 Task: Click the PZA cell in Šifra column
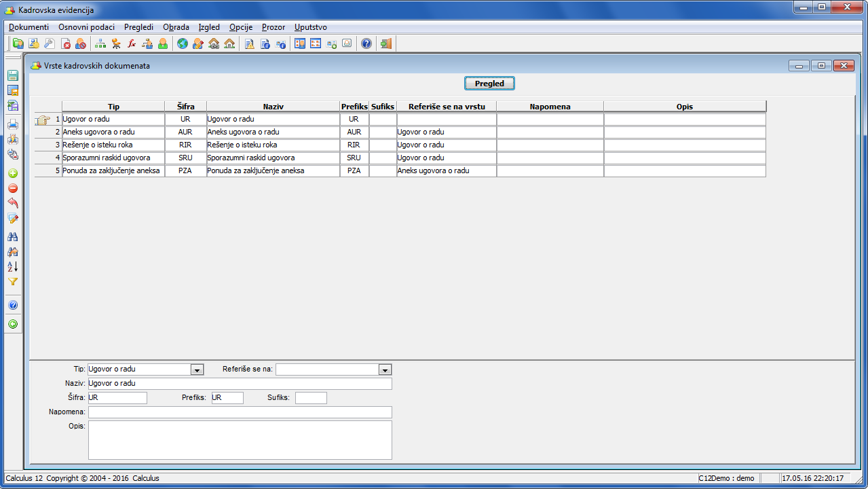click(x=185, y=171)
